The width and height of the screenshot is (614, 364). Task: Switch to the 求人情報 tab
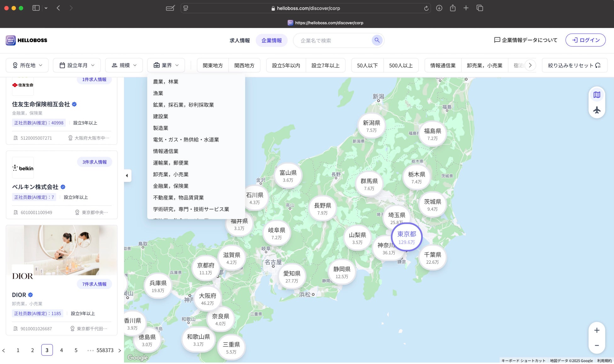pos(240,41)
